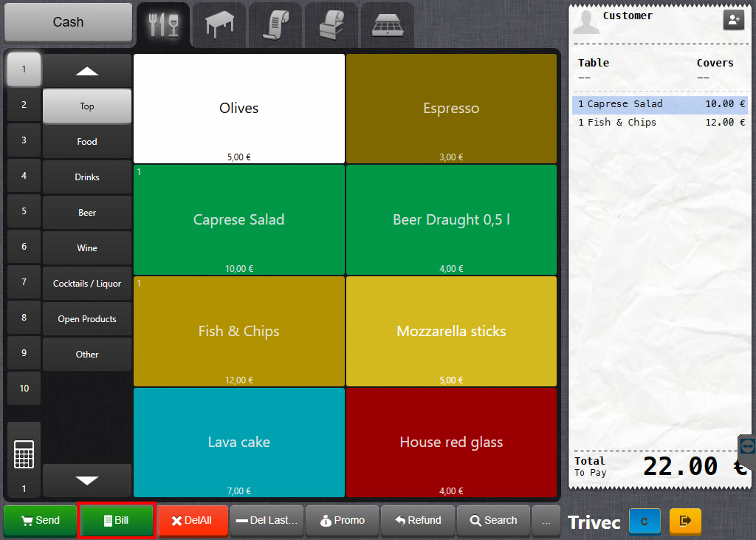Select the Caprese Salad receipt line
Viewport: 756px width, 540px height.
[x=660, y=104]
